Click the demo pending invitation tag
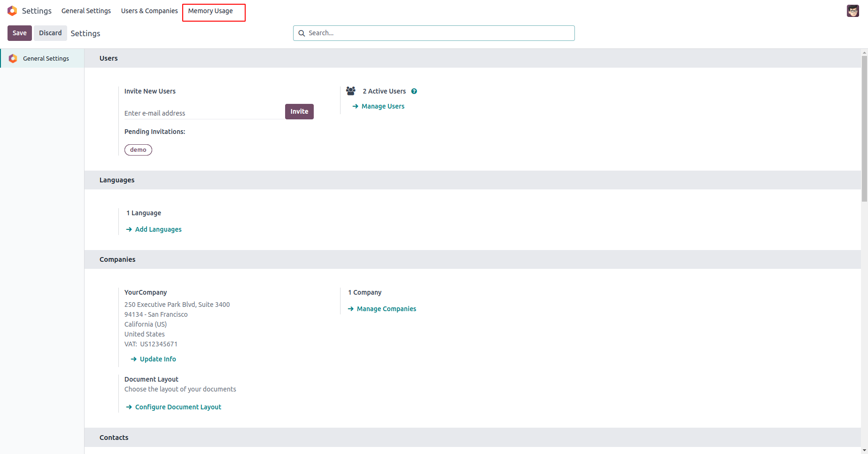Image resolution: width=868 pixels, height=454 pixels. pos(138,150)
